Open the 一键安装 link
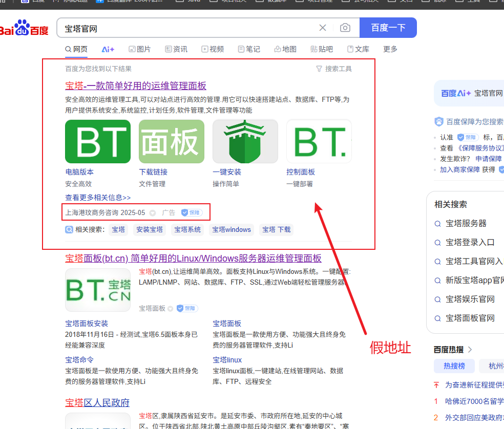The height and width of the screenshot is (429, 504). [x=227, y=172]
